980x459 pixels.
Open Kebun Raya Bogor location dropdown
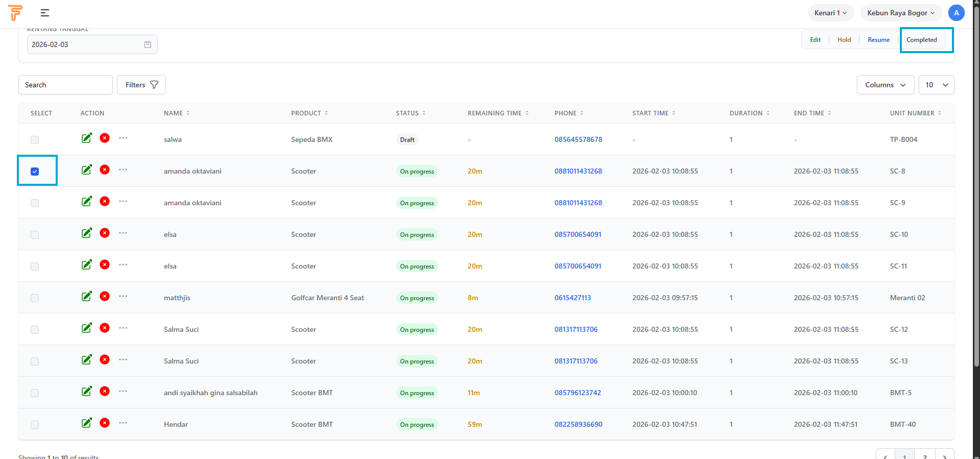pyautogui.click(x=900, y=13)
